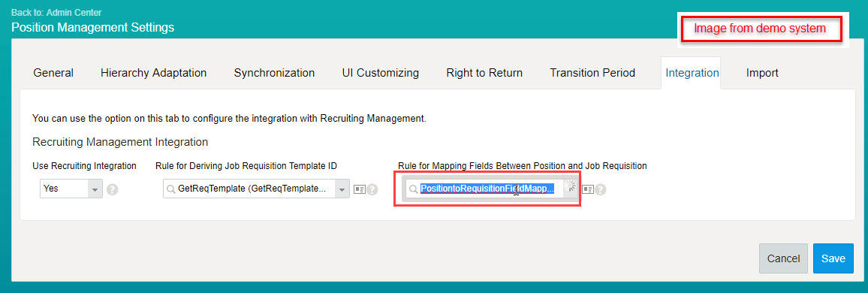Expand GetReqTemplate rule dropdown arrow

coord(342,189)
